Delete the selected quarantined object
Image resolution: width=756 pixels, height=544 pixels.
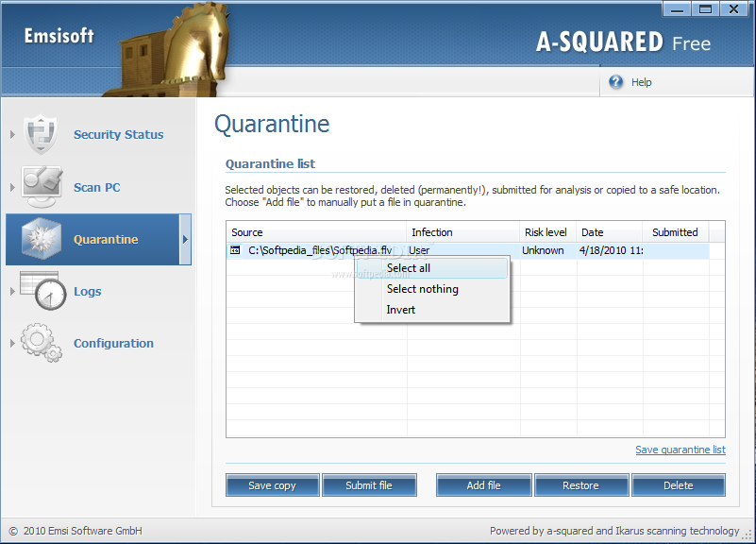tap(678, 485)
